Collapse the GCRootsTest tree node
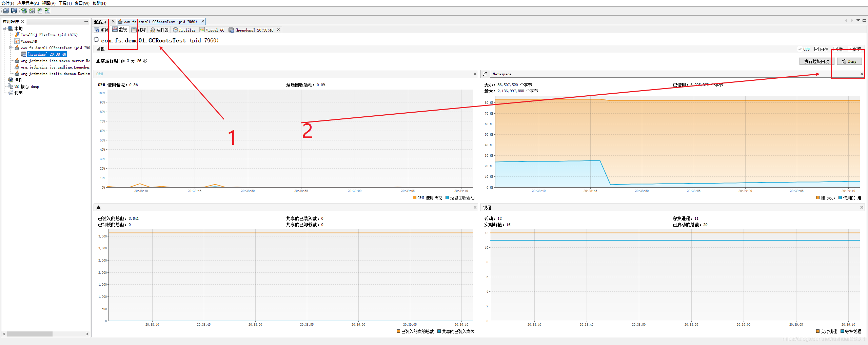868x345 pixels. click(x=11, y=48)
